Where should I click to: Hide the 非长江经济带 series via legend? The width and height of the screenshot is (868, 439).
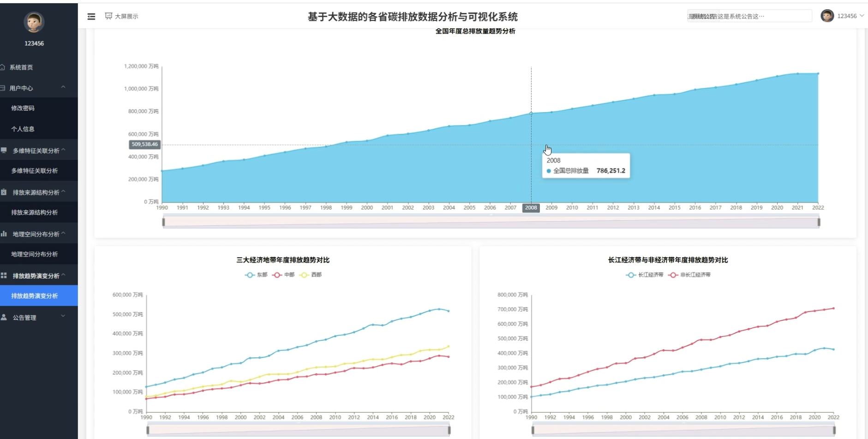click(x=689, y=275)
